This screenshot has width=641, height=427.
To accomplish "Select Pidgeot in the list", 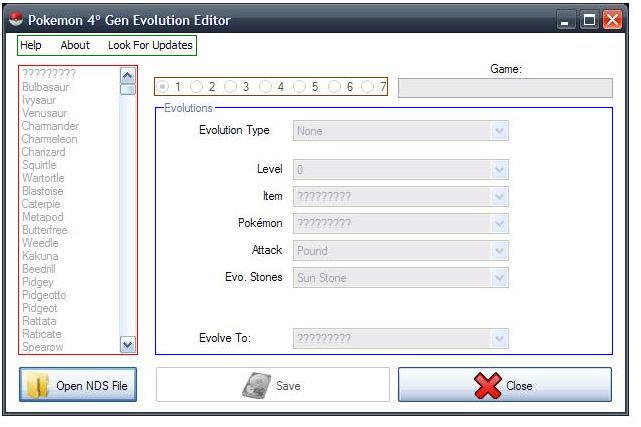I will coord(40,308).
